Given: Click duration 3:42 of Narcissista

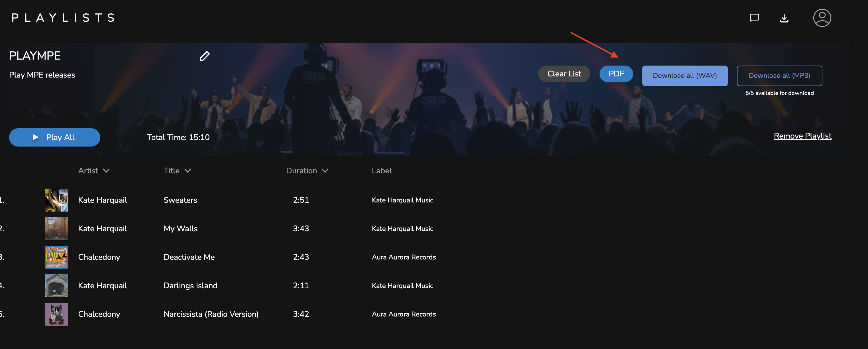Looking at the screenshot, I should pyautogui.click(x=301, y=314).
